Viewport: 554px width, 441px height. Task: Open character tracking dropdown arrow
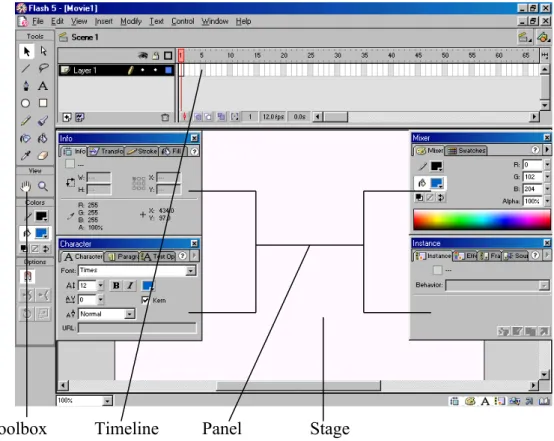(100, 300)
